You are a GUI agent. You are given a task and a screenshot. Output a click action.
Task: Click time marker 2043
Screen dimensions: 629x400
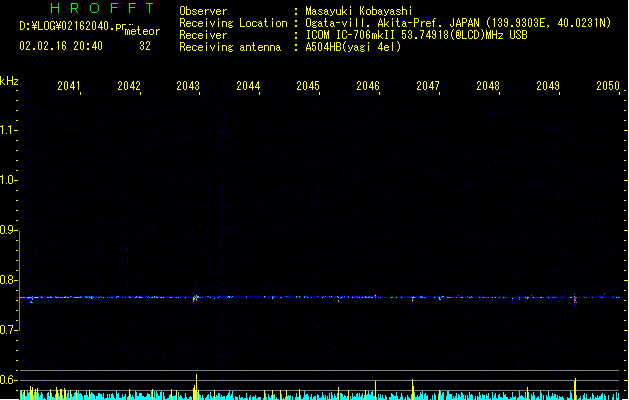[188, 86]
